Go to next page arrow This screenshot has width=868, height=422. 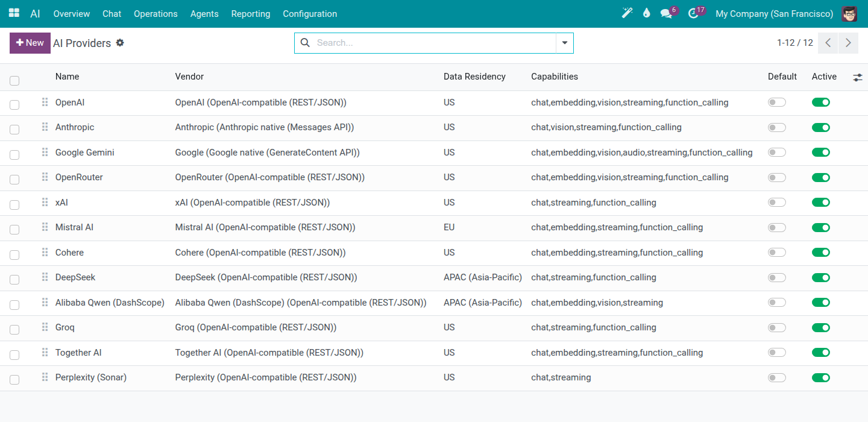848,43
